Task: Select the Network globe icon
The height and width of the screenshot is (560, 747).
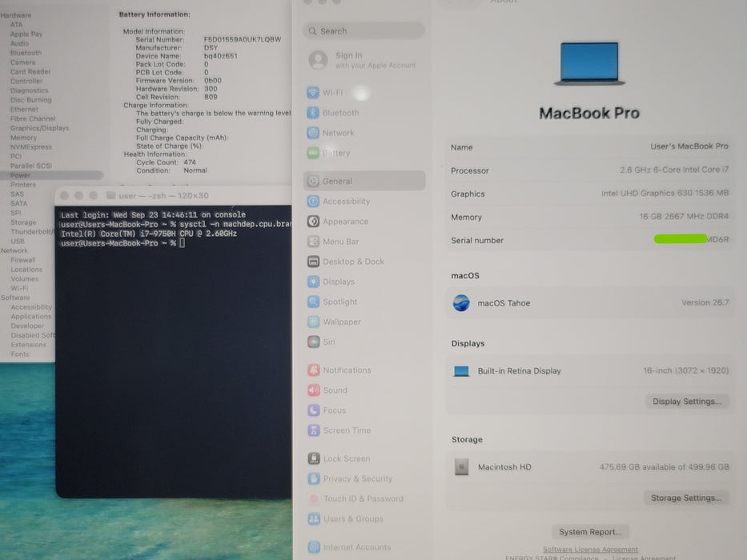Action: [x=313, y=133]
